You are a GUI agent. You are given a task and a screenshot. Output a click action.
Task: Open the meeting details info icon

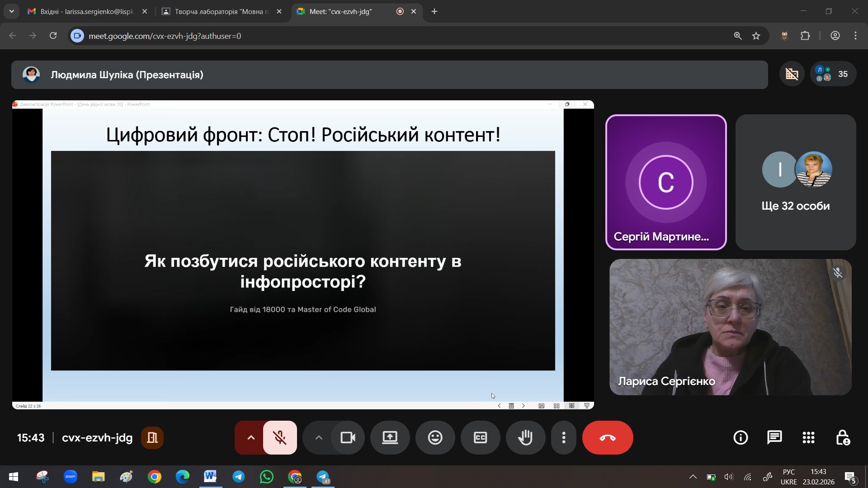[741, 437]
